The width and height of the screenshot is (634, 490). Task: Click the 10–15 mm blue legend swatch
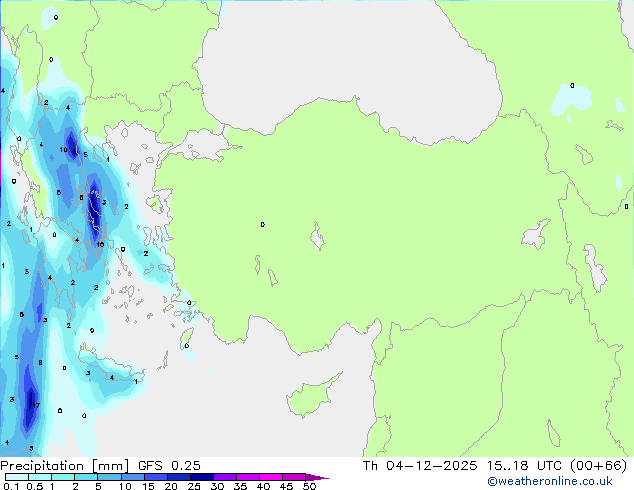pos(132,477)
